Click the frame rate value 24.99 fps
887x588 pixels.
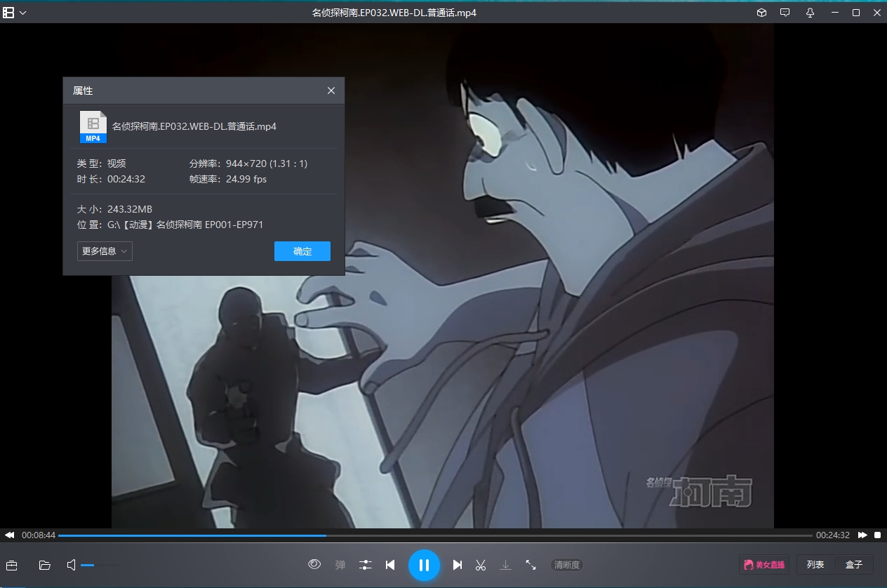tap(246, 179)
